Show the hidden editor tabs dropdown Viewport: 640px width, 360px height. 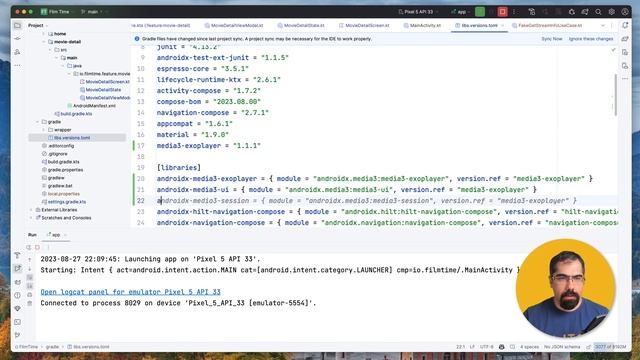(603, 25)
